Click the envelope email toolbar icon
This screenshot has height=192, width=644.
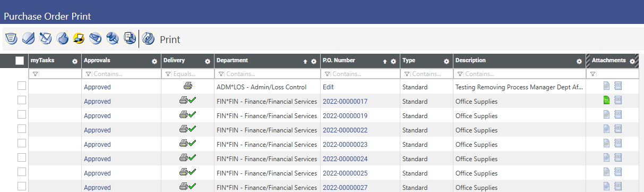[x=95, y=38]
